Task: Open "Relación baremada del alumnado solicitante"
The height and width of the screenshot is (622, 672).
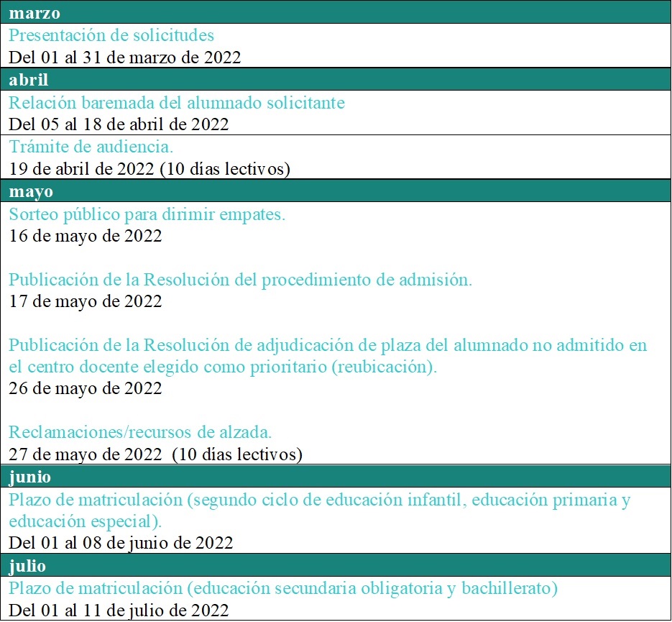Action: [x=177, y=103]
